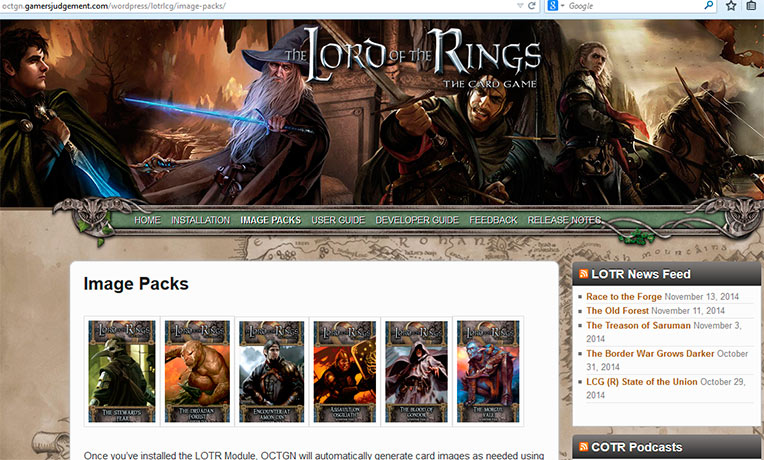Open The Morgul Vale pack thumbnail
764x460 pixels.
point(488,371)
